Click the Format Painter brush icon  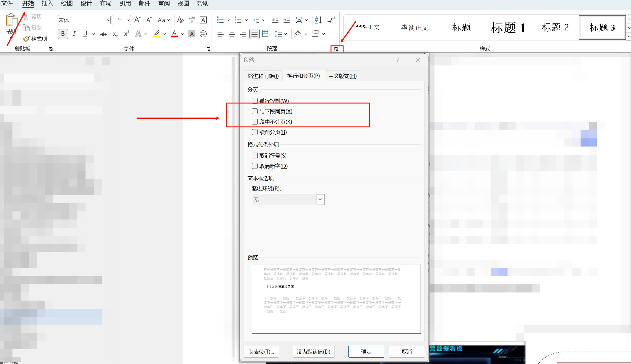click(x=26, y=39)
